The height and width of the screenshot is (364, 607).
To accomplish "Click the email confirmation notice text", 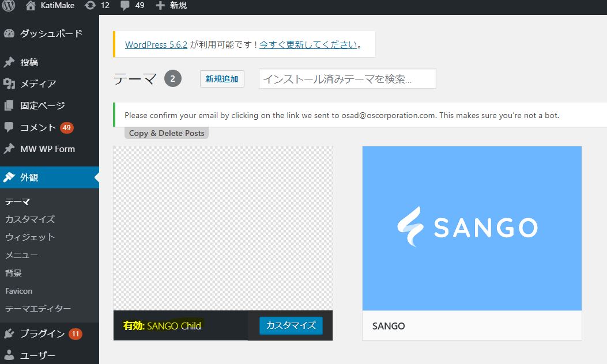I will 341,115.
